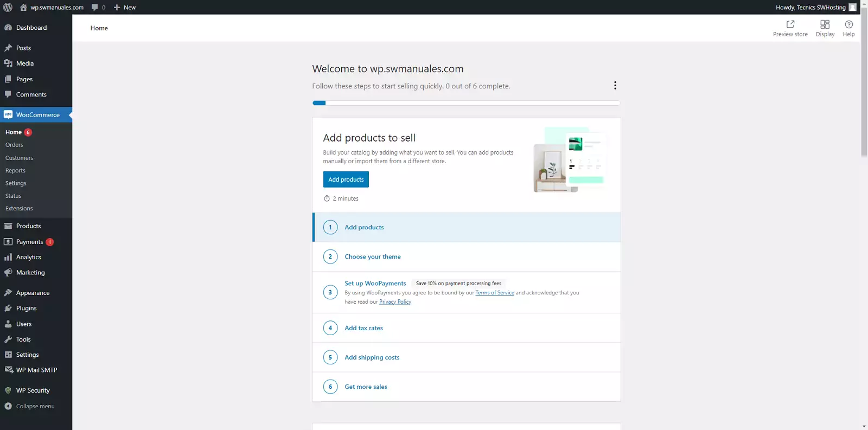Open the Preview store icon

pos(790,24)
